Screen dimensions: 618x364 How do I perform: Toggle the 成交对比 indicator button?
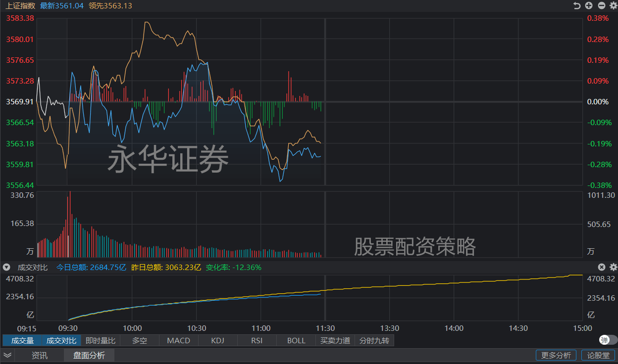(x=61, y=340)
